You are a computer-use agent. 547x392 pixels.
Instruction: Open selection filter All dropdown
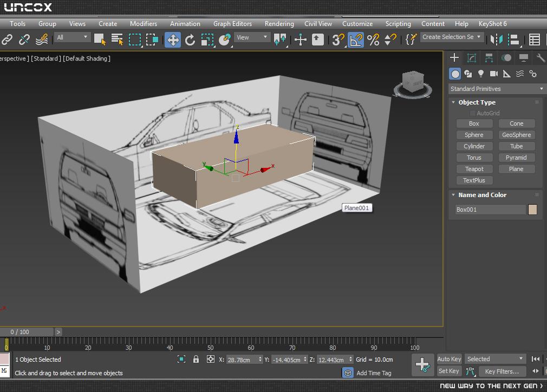(x=72, y=37)
